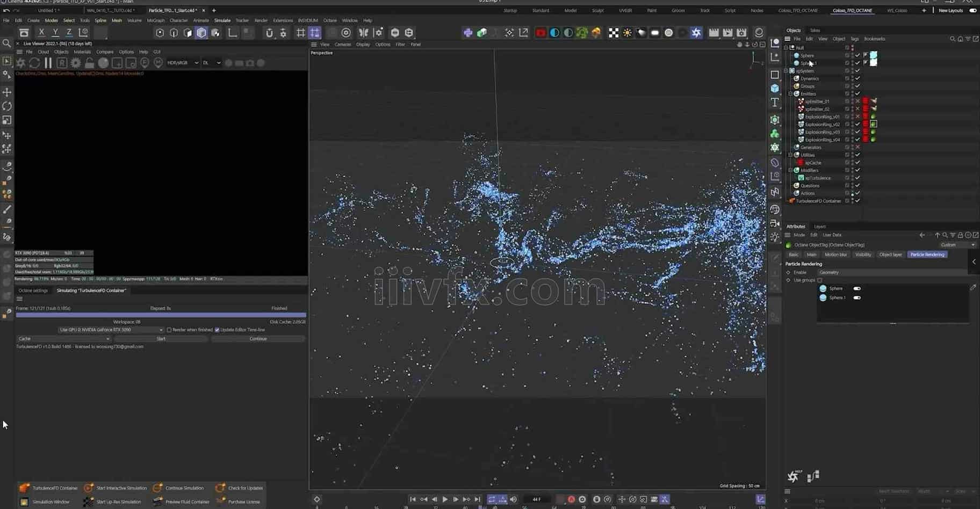The width and height of the screenshot is (980, 509).
Task: Click the search magnifier icon at top left
Action: (7, 43)
